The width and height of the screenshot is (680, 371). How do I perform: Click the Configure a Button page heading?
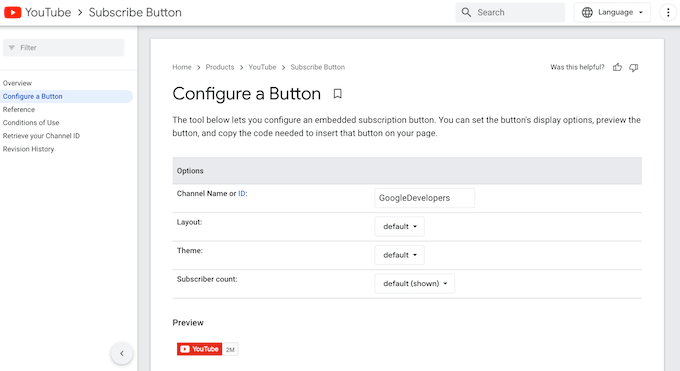247,94
